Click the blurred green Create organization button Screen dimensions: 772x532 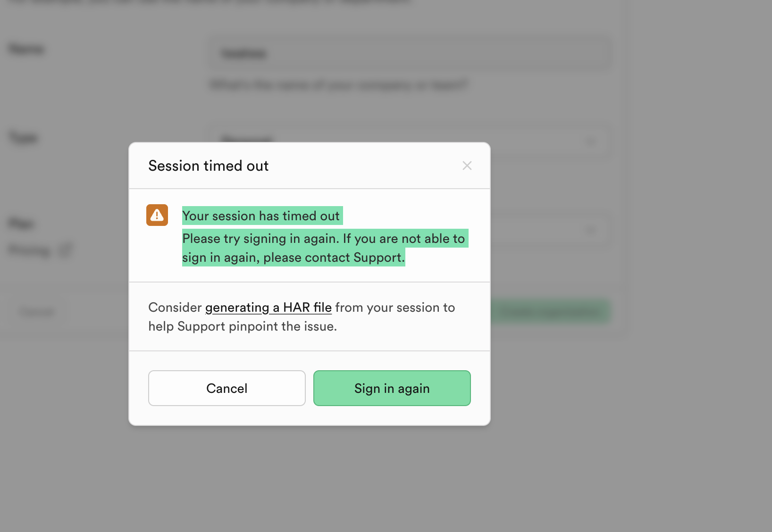click(x=550, y=312)
